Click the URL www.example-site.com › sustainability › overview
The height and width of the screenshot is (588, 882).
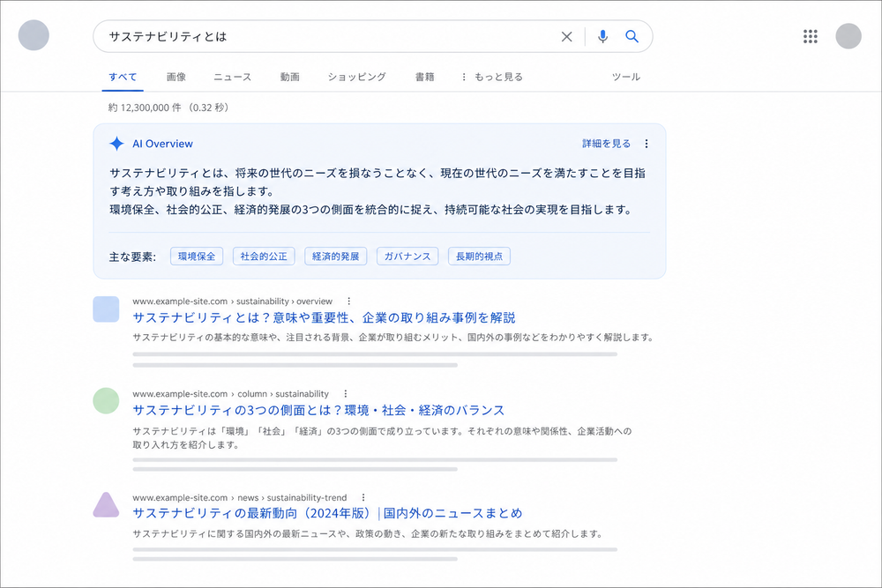(x=232, y=301)
